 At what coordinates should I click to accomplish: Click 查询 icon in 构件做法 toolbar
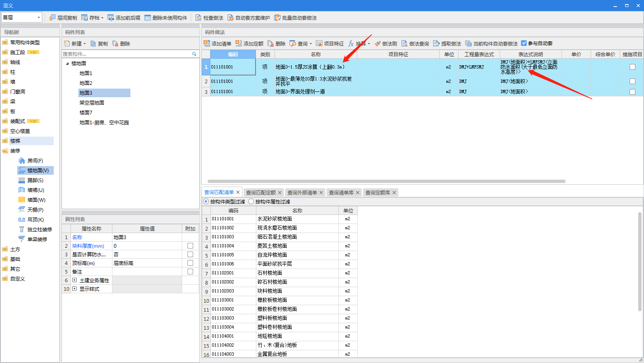293,43
